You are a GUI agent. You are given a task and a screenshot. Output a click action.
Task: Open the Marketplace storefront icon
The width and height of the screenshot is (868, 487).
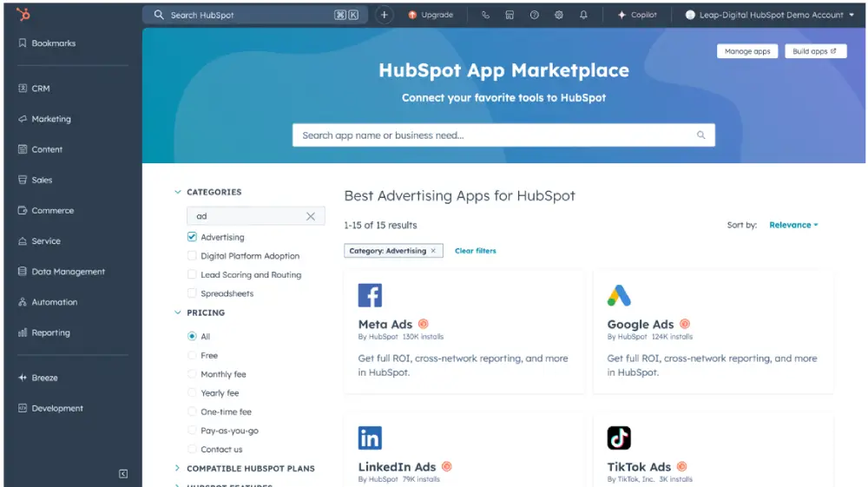pos(510,15)
